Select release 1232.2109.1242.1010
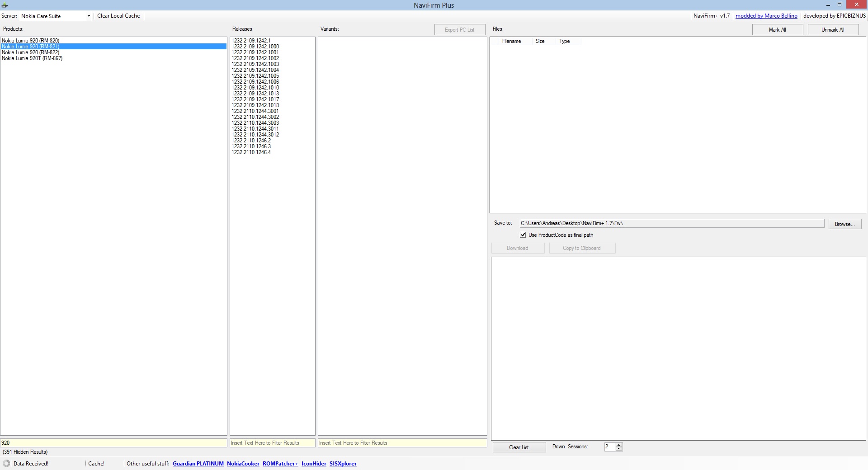Screen dimensions: 868x470 click(x=273, y=88)
